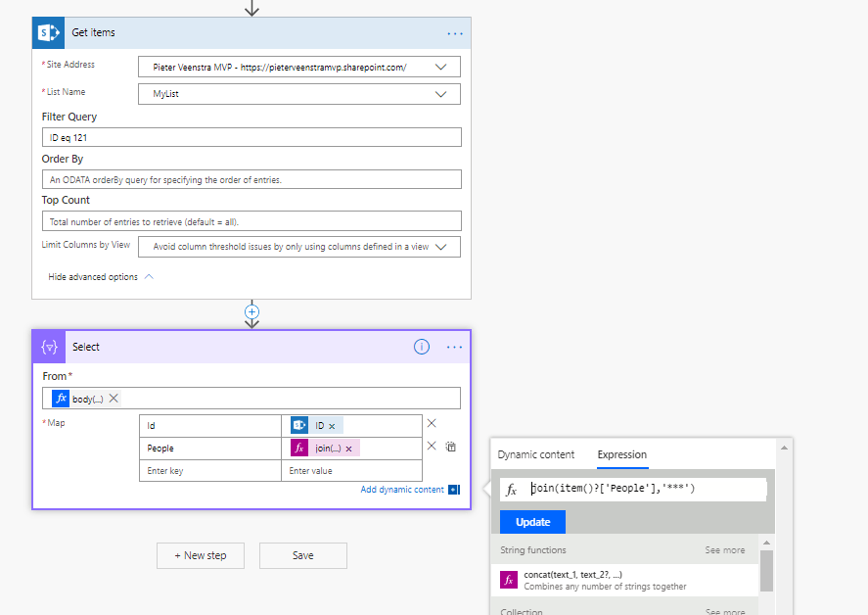Image resolution: width=868 pixels, height=615 pixels.
Task: Click the fx icon on body token
Action: [x=61, y=399]
